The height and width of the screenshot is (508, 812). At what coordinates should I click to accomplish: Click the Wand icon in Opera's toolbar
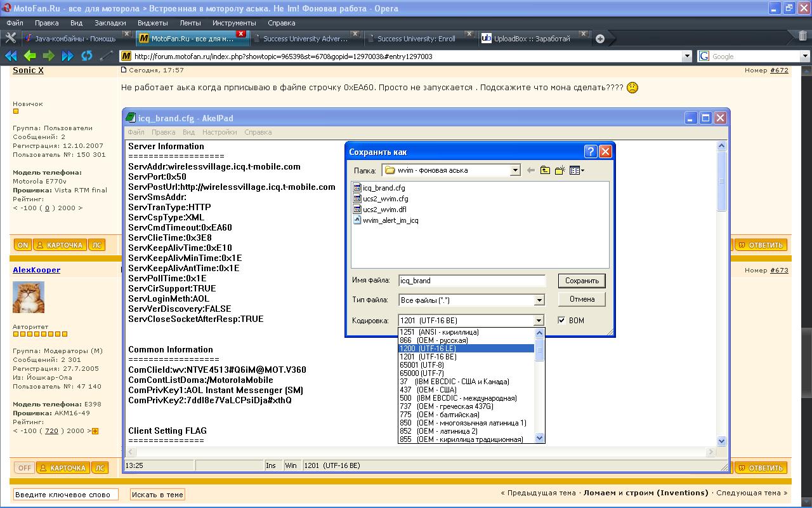(x=106, y=56)
